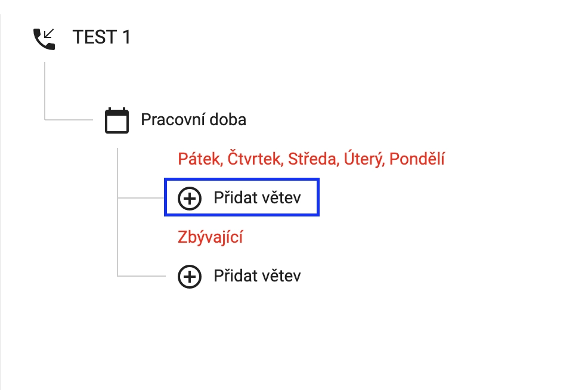Click the plus circle inside the blue-outlined button

pyautogui.click(x=189, y=198)
